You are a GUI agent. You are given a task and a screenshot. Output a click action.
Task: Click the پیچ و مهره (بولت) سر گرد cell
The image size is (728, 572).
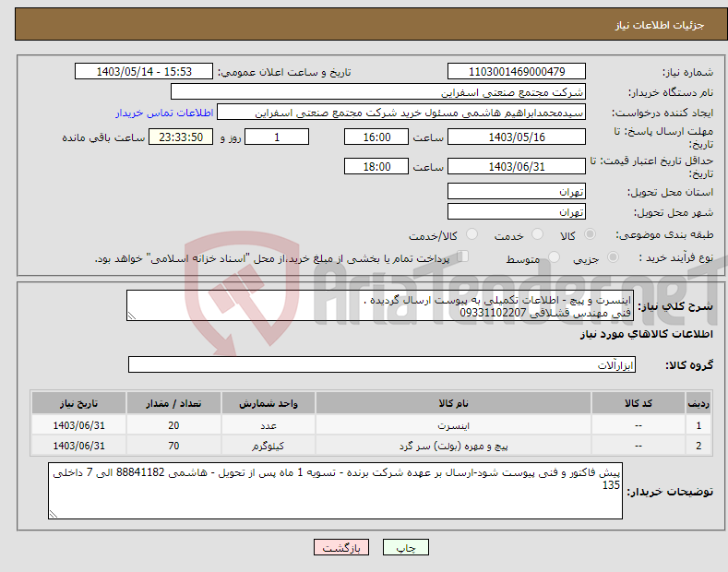click(x=453, y=446)
